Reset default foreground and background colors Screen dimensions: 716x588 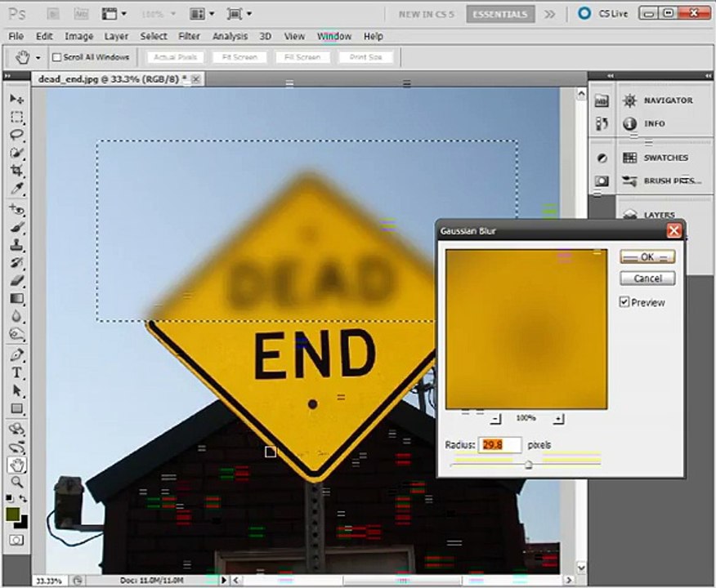pyautogui.click(x=10, y=499)
